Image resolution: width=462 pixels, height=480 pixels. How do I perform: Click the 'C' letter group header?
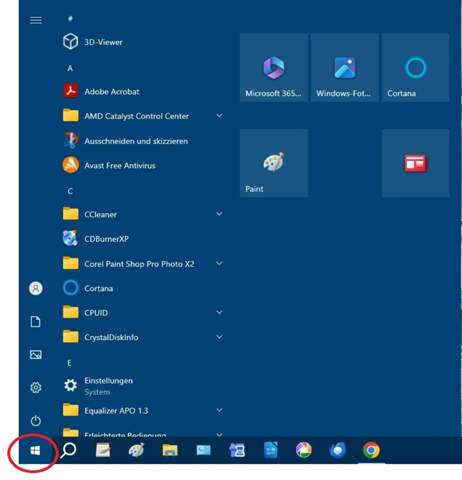(70, 191)
